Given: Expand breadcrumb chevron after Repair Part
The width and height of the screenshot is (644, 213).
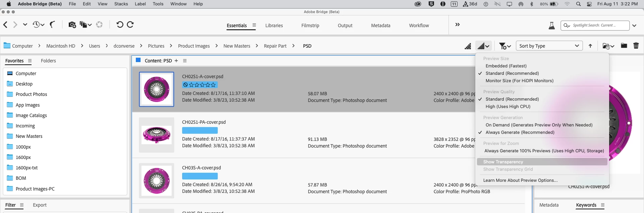Looking at the screenshot, I should pos(293,46).
